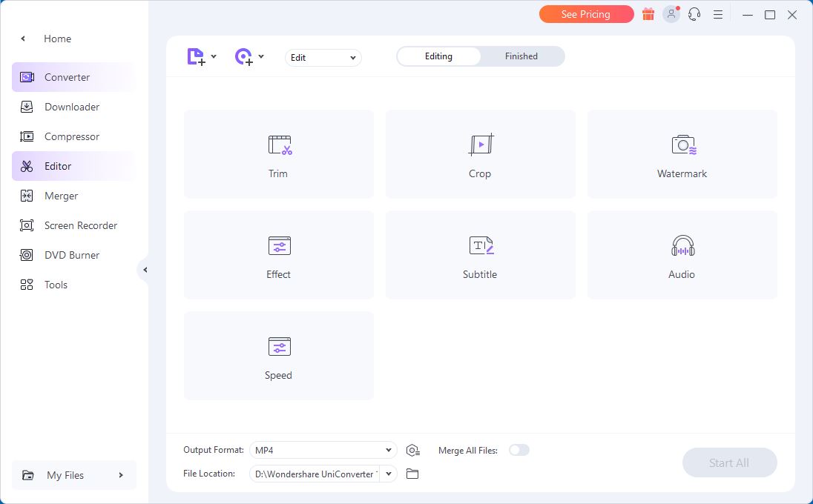Viewport: 813px width, 504px height.
Task: Click See Pricing button
Action: [x=587, y=14]
